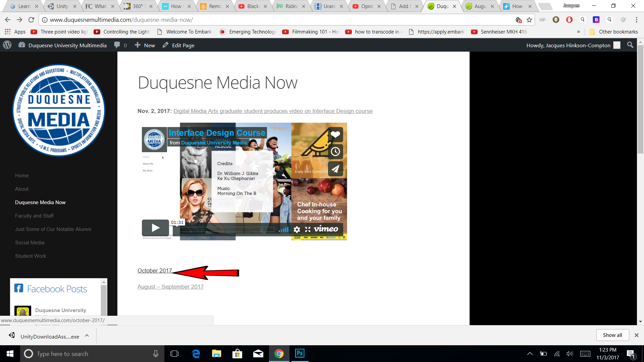Seek within the Vimeo progress bar

click(225, 229)
